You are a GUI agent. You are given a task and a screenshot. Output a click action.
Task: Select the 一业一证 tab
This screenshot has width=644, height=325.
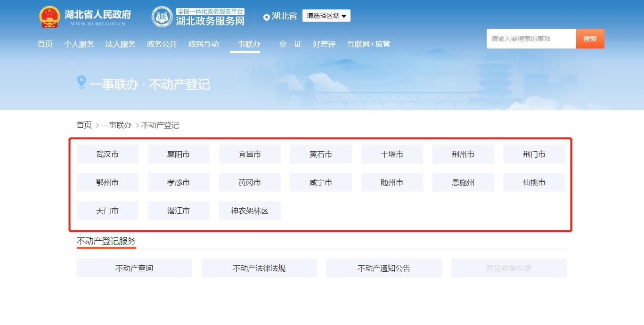pos(286,44)
